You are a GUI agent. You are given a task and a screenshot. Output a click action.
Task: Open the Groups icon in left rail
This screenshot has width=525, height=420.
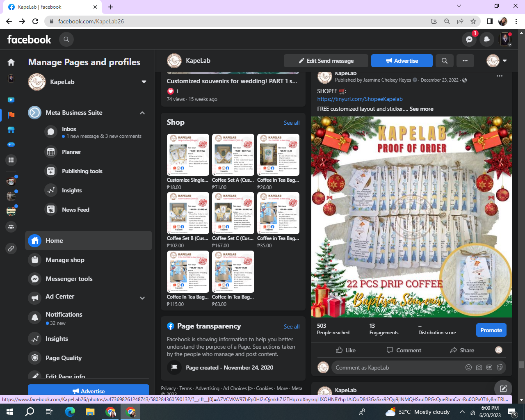click(11, 226)
